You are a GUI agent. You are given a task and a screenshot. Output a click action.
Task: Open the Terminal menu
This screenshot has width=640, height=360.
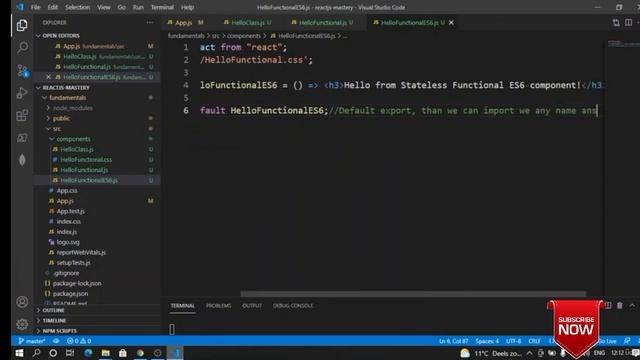coord(162,7)
